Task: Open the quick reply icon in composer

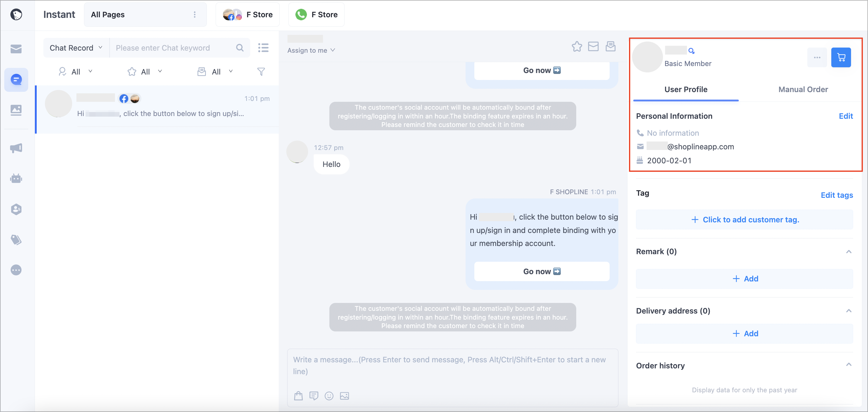Action: (x=314, y=396)
